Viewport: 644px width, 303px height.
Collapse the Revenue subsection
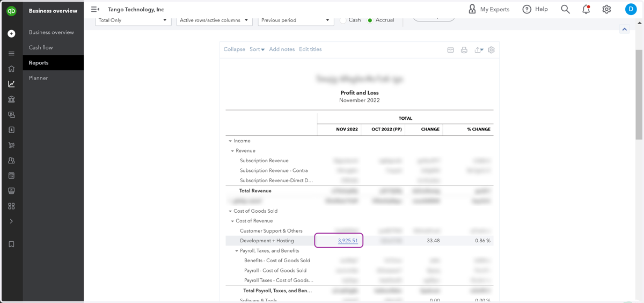(232, 151)
